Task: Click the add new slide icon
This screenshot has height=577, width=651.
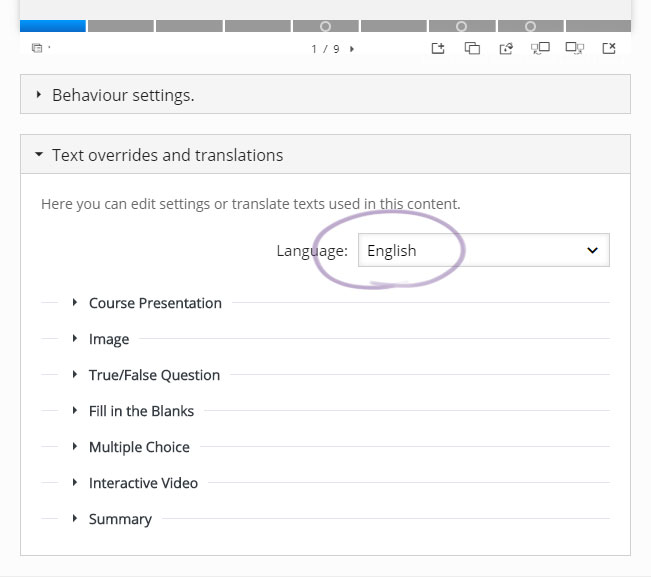Action: 438,49
